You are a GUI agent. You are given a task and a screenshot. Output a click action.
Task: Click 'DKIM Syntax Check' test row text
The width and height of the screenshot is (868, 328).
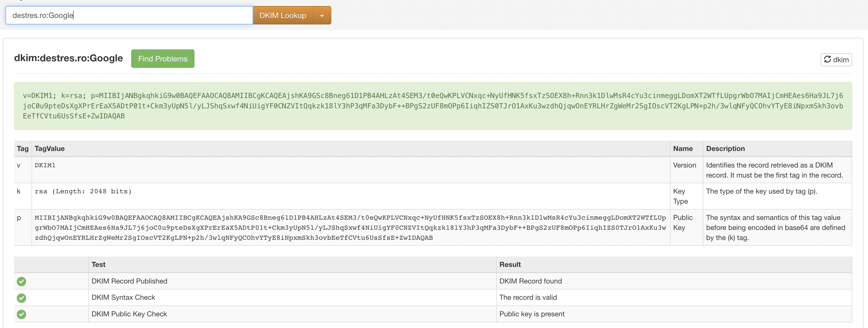123,297
